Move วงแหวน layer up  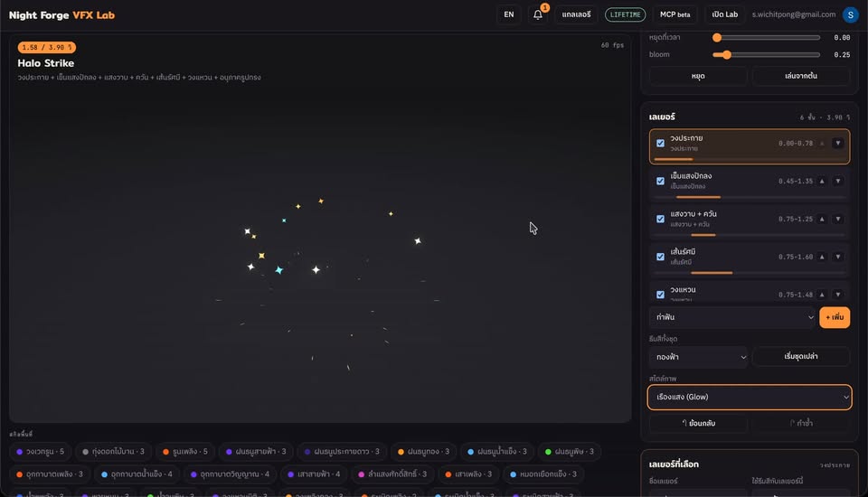822,295
